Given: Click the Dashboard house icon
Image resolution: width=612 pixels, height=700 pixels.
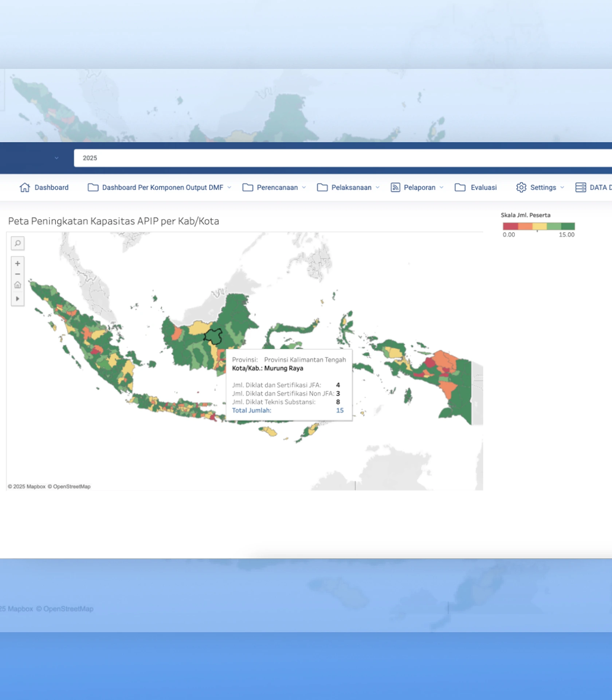Looking at the screenshot, I should point(25,187).
